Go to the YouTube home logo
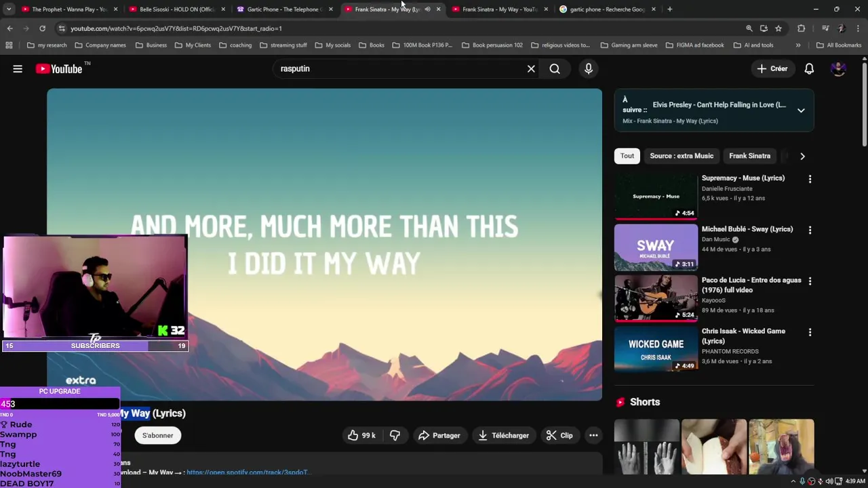Image resolution: width=868 pixels, height=488 pixels. pyautogui.click(x=59, y=68)
